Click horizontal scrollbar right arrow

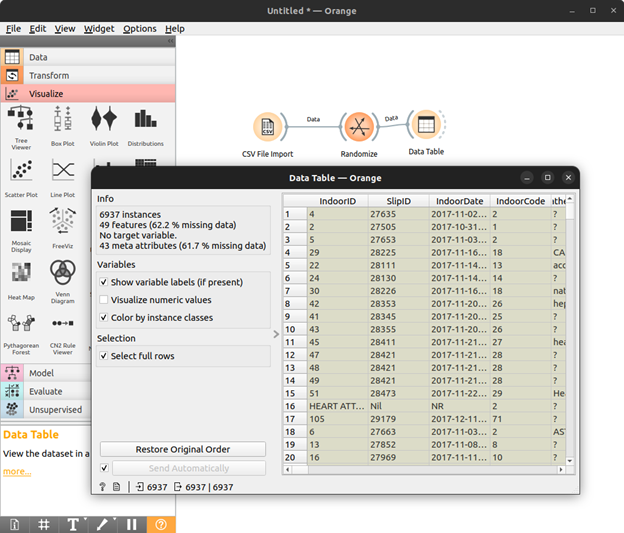click(561, 470)
